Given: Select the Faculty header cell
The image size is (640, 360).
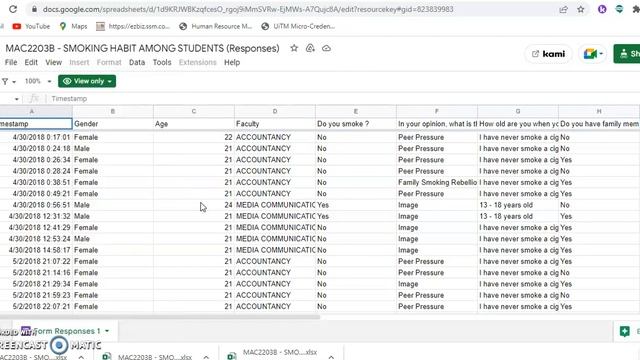Looking at the screenshot, I should pos(275,124).
